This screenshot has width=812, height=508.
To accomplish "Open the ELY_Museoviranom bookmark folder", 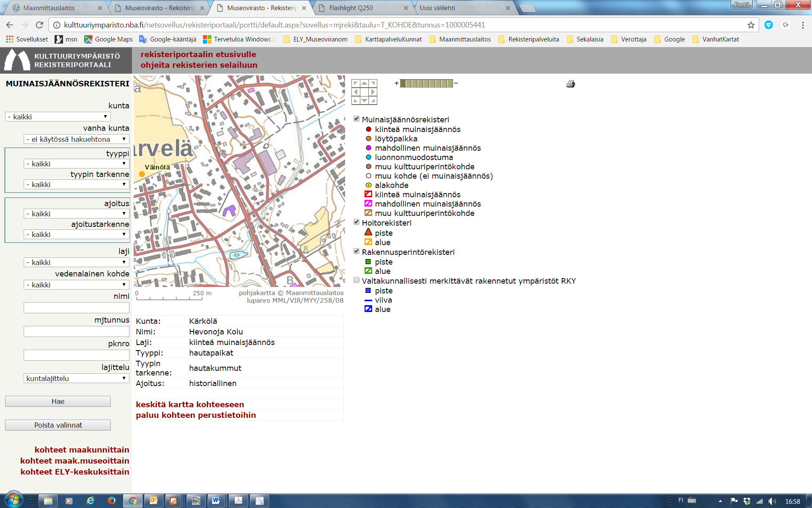I will pos(315,39).
